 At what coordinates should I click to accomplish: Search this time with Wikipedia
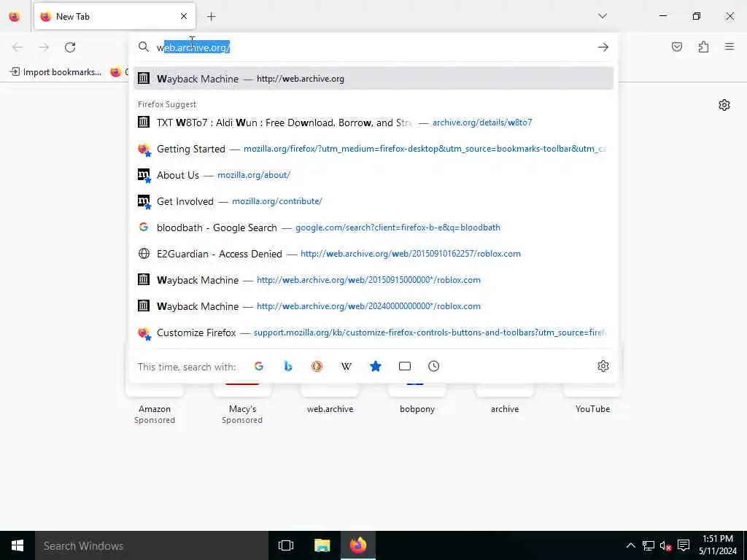[x=347, y=366]
